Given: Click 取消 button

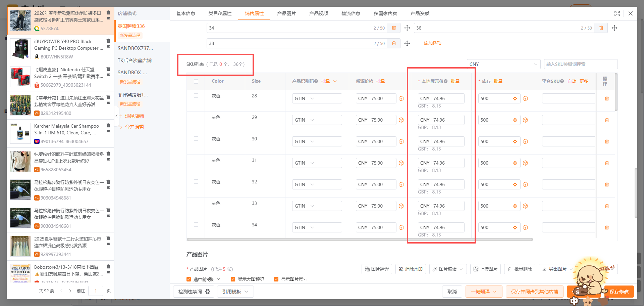Looking at the screenshot, I should click(x=452, y=292).
